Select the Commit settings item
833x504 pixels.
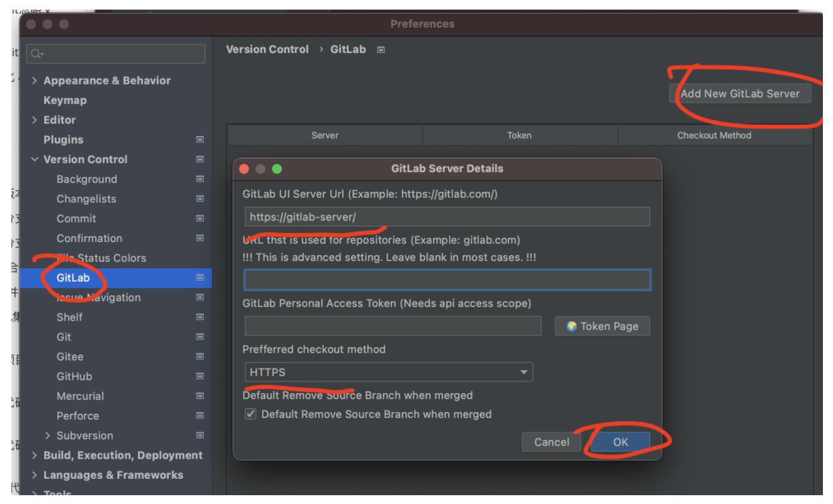[76, 219]
